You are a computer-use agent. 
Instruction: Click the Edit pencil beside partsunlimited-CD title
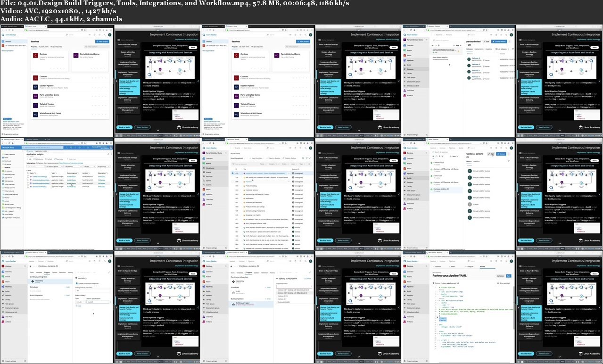pos(487,41)
